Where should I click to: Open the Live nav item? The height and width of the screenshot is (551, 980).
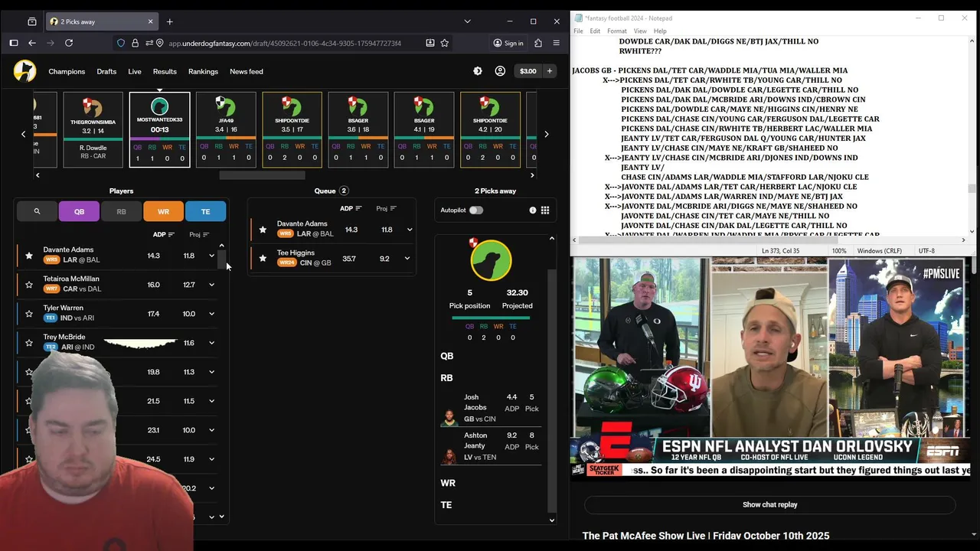[x=135, y=71]
